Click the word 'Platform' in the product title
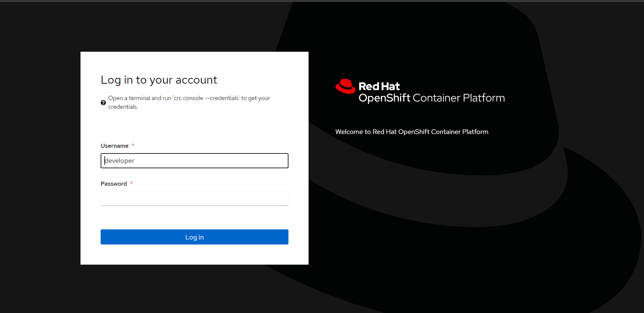644x313 pixels. pos(483,98)
